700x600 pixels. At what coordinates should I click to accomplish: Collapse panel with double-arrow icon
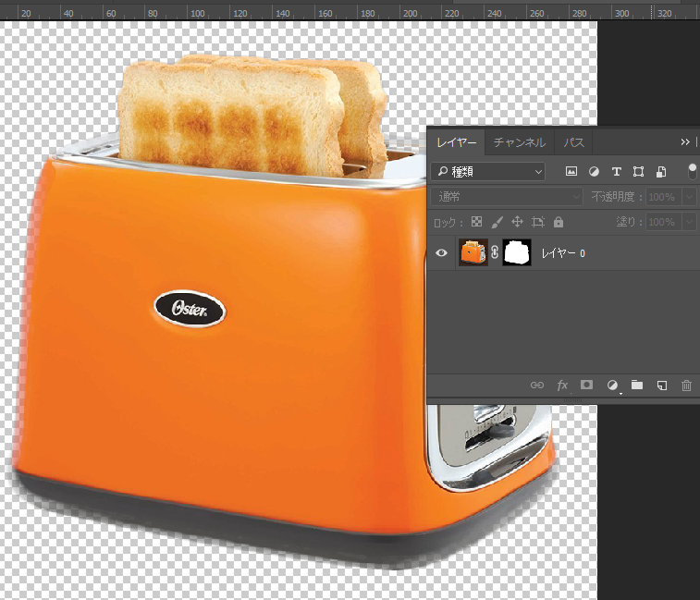click(x=685, y=142)
